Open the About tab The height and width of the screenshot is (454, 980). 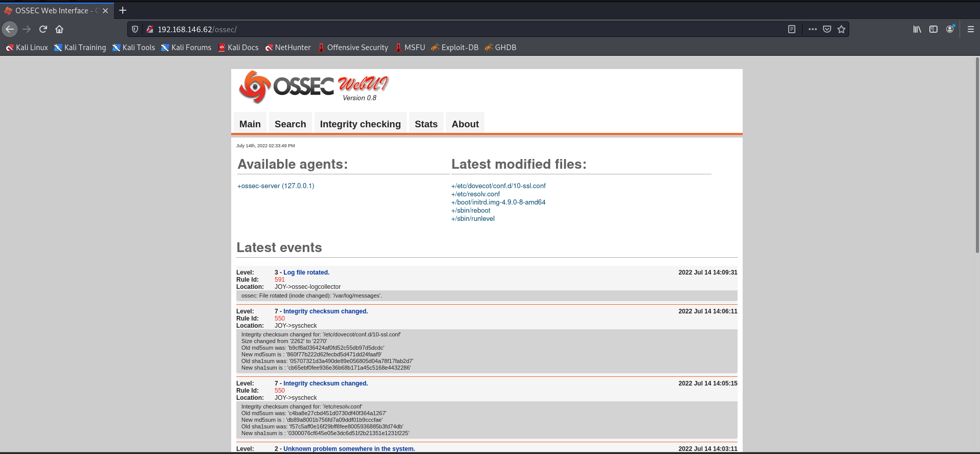[465, 124]
